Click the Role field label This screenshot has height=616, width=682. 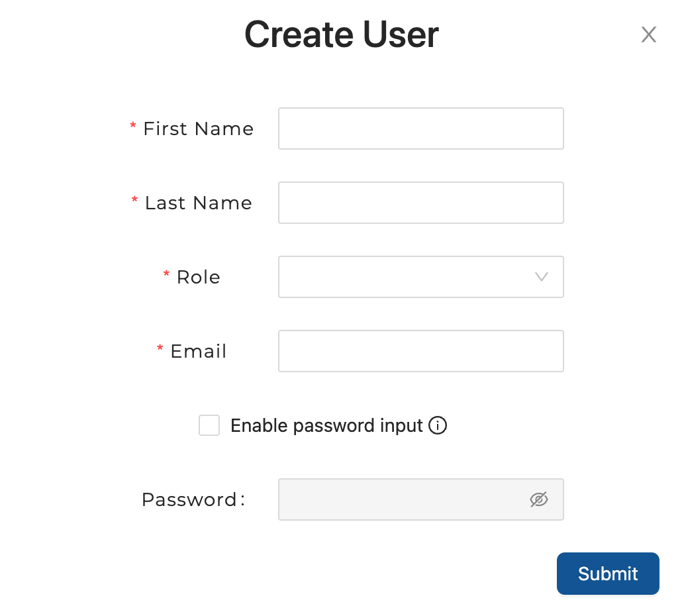click(198, 277)
